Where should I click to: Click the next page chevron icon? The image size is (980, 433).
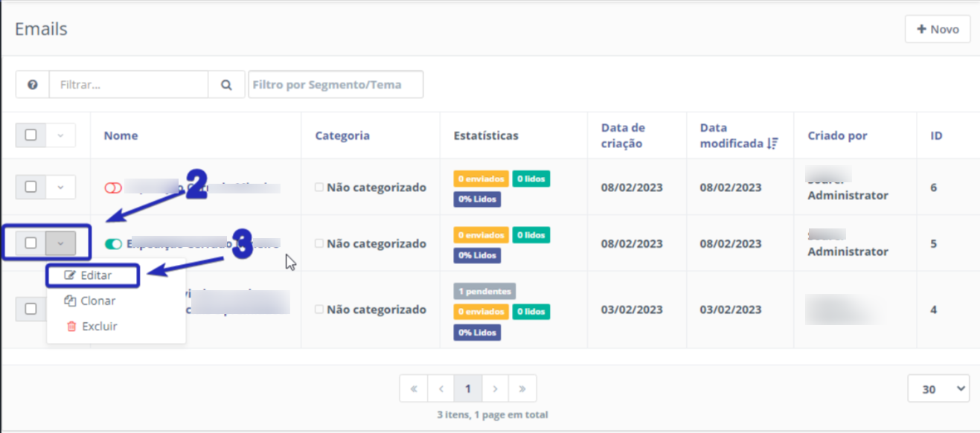496,388
